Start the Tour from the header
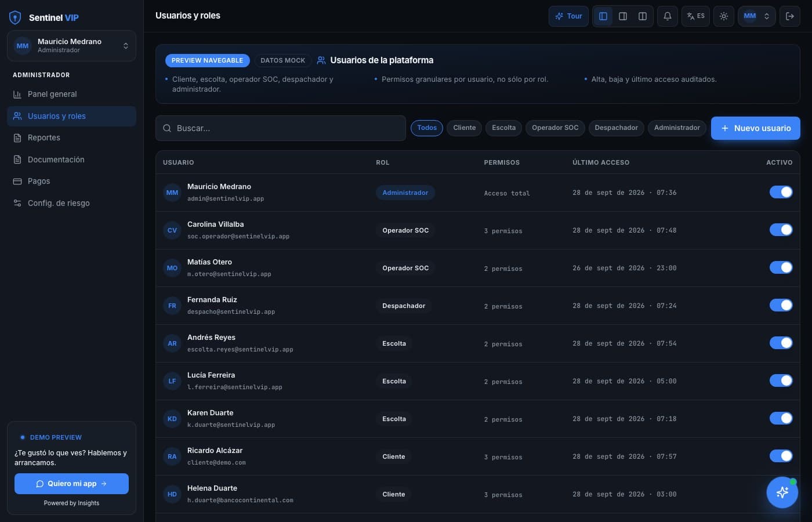Image resolution: width=812 pixels, height=522 pixels. pyautogui.click(x=568, y=16)
